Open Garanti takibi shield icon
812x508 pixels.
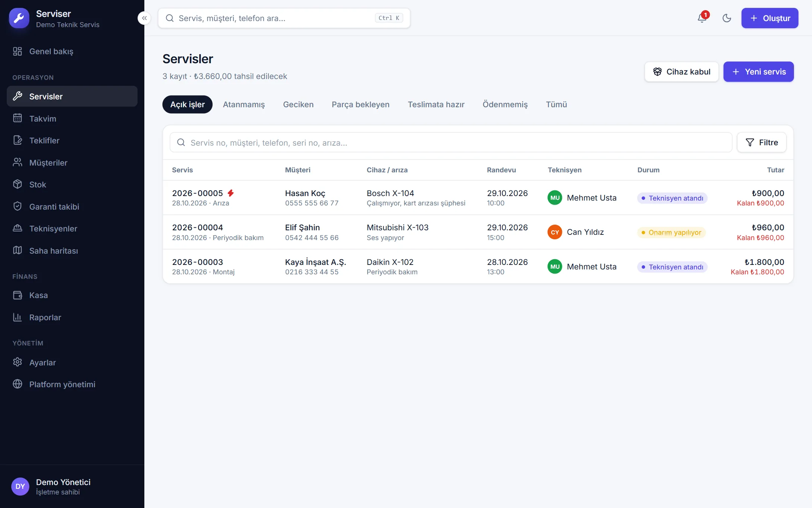(17, 206)
